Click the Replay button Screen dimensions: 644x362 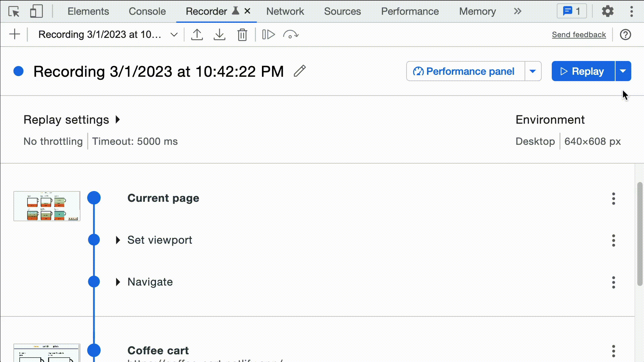click(x=583, y=71)
